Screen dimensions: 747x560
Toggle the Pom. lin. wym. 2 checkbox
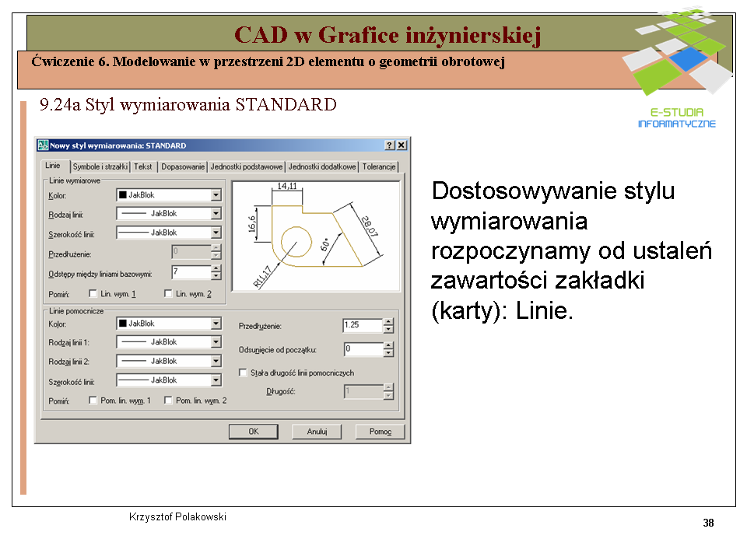coord(169,401)
